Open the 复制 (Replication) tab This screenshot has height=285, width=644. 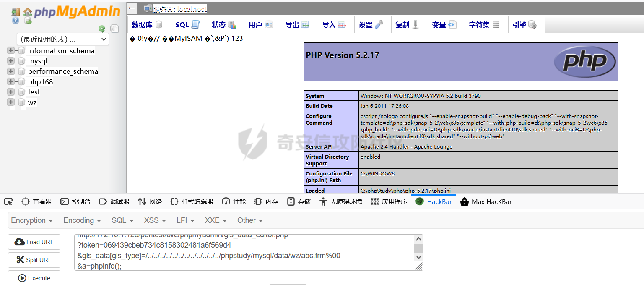[407, 25]
